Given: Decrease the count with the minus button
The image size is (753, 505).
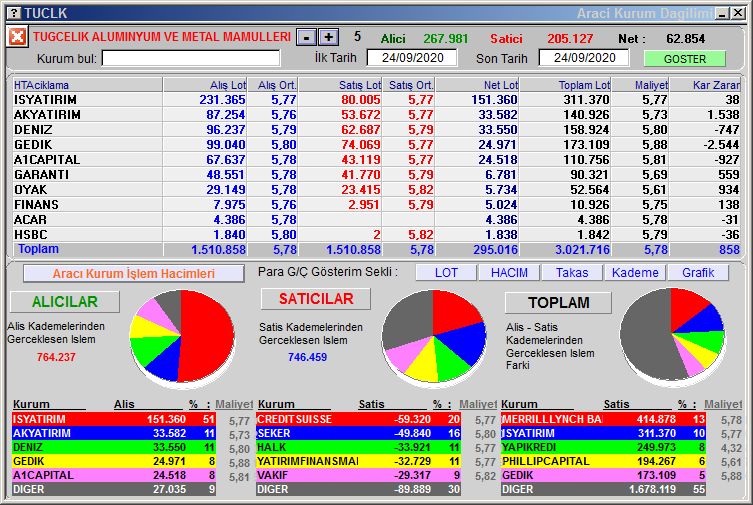Looking at the screenshot, I should (306, 37).
